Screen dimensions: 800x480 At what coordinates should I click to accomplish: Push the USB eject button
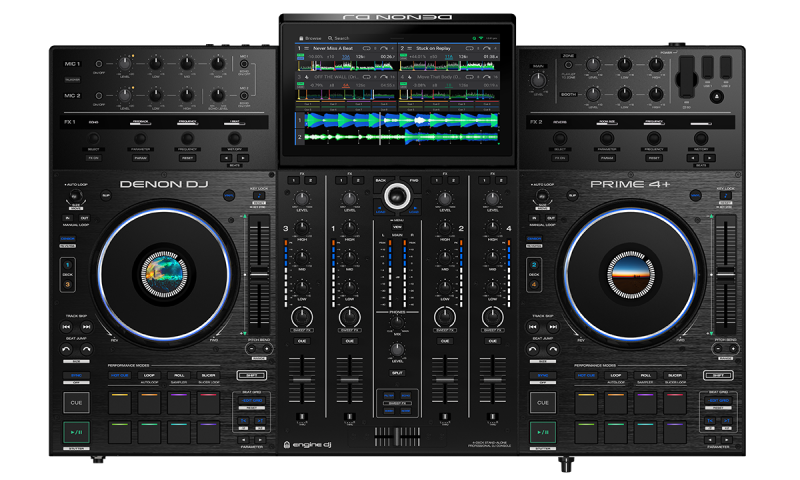coord(716,96)
